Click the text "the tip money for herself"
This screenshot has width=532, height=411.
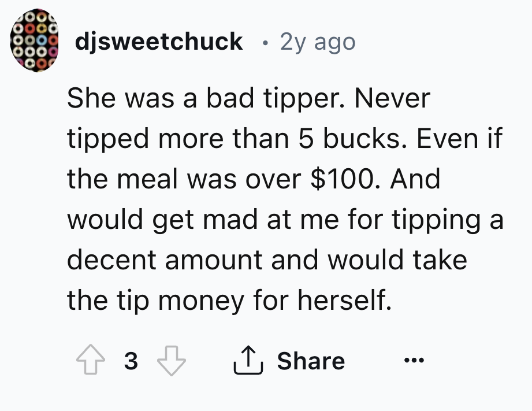click(x=229, y=301)
